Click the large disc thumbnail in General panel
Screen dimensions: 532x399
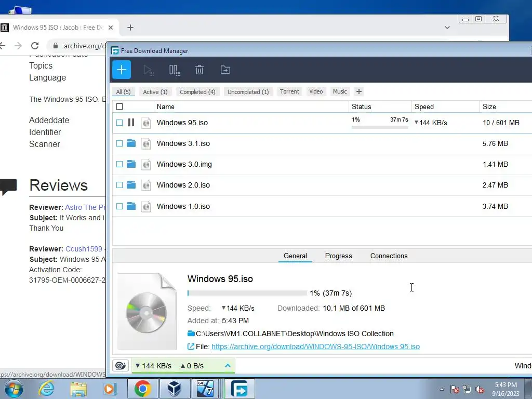[147, 312]
